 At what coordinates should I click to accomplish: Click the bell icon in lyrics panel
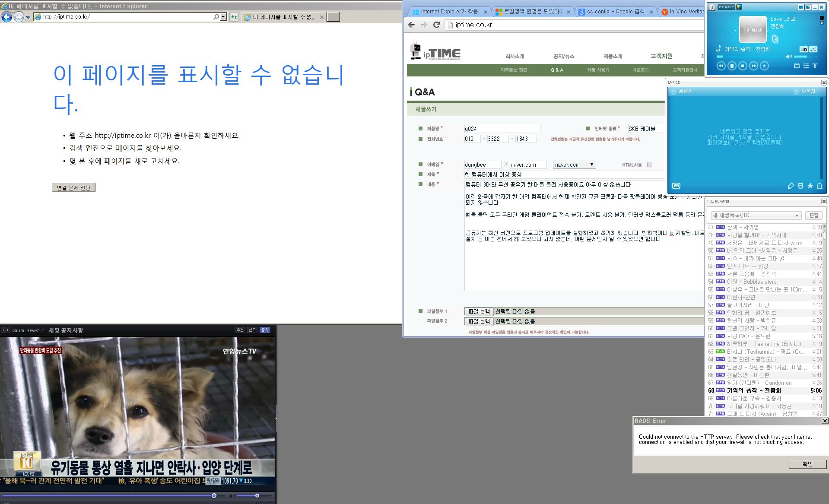(x=819, y=186)
